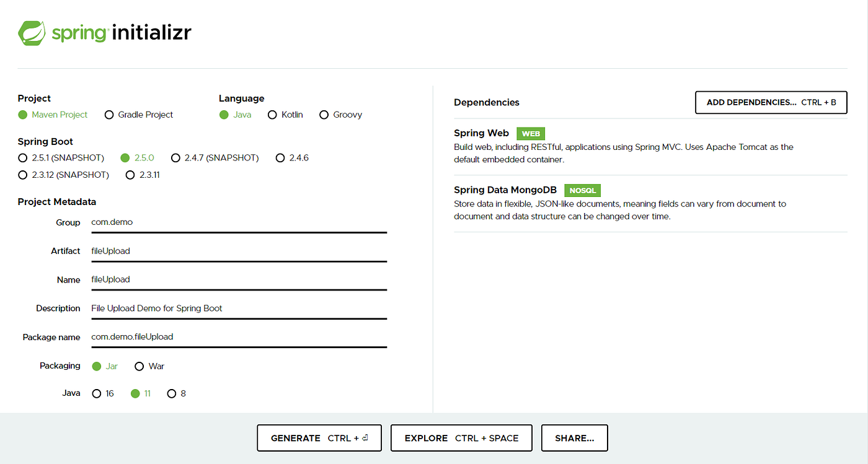
Task: Edit the Description input field
Action: 239,309
